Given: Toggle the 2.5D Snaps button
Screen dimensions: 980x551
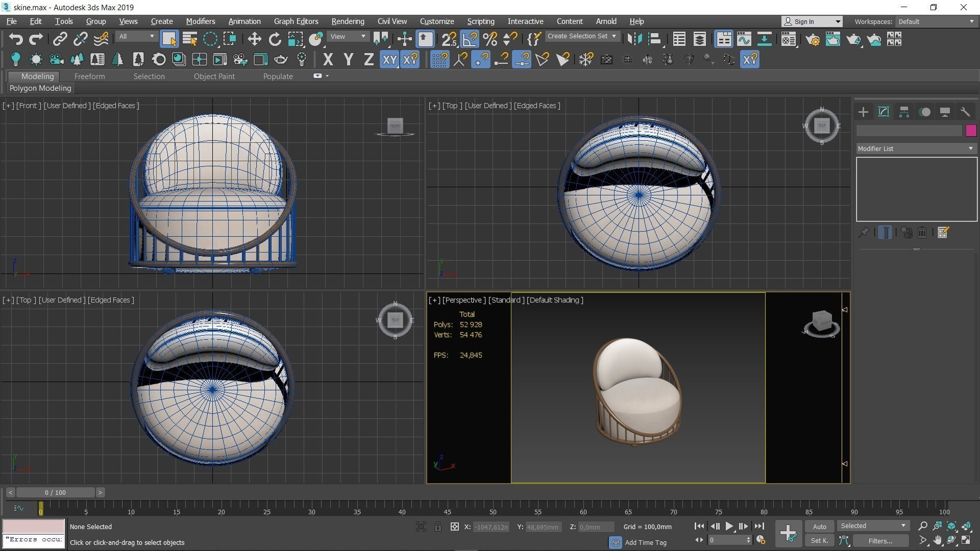Looking at the screenshot, I should click(x=449, y=39).
